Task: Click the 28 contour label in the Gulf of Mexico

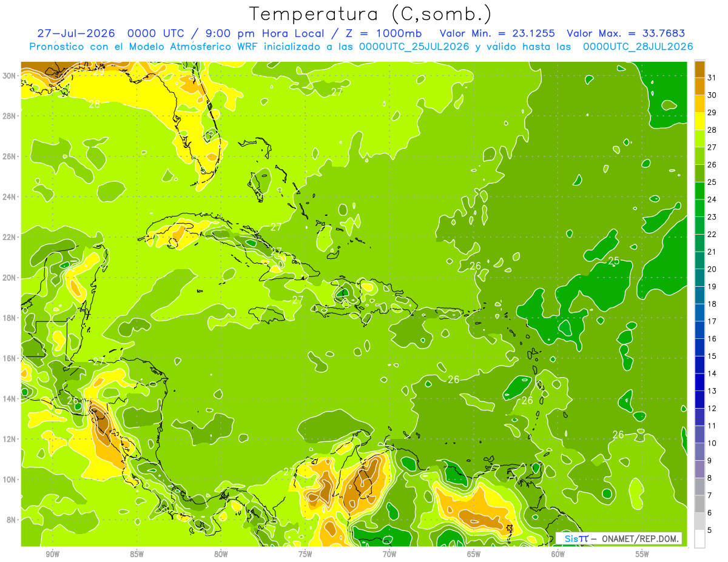Action: pyautogui.click(x=94, y=104)
